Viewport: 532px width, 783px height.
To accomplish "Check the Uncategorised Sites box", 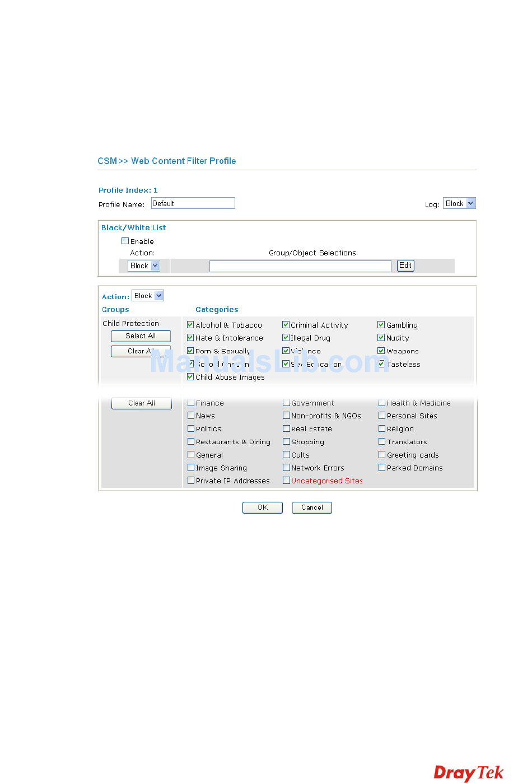I will [x=287, y=481].
